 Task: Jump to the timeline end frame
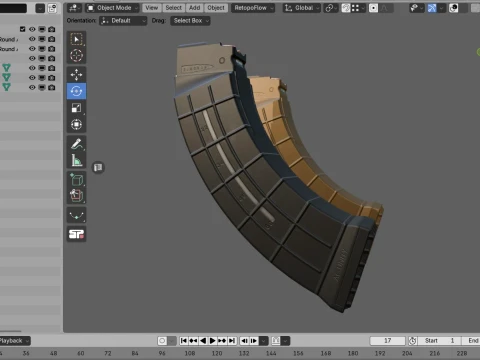point(232,341)
